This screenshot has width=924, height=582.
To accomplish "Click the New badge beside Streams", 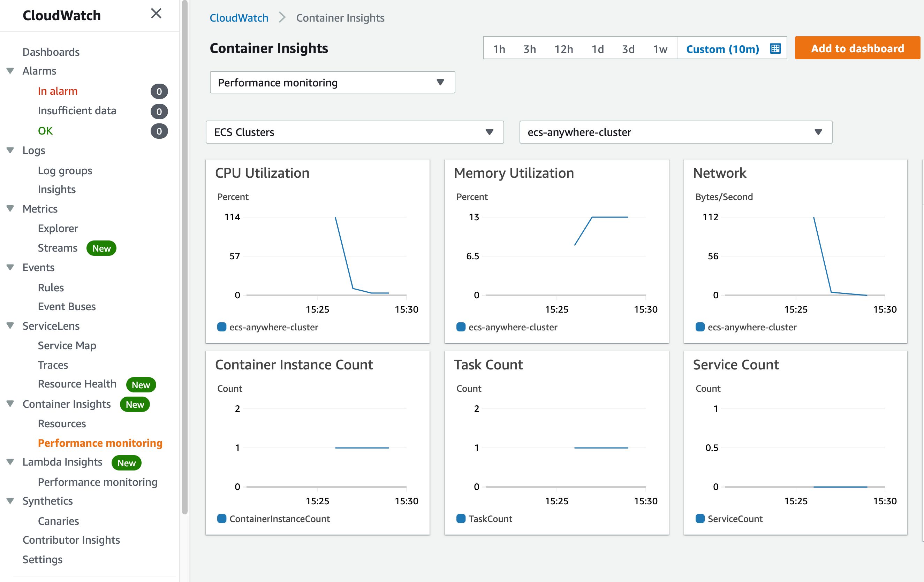I will pyautogui.click(x=101, y=248).
